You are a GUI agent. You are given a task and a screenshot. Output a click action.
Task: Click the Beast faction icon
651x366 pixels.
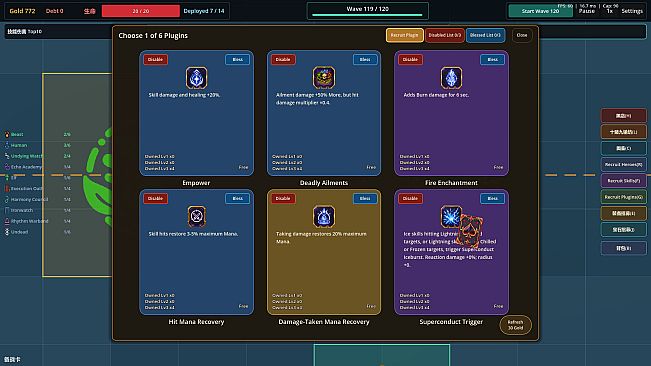coord(7,134)
